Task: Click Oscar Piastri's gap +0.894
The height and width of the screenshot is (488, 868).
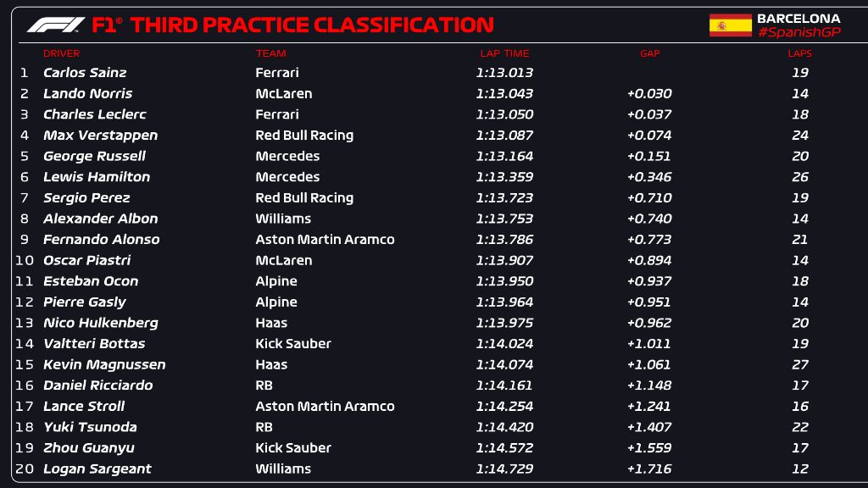Action: tap(649, 261)
